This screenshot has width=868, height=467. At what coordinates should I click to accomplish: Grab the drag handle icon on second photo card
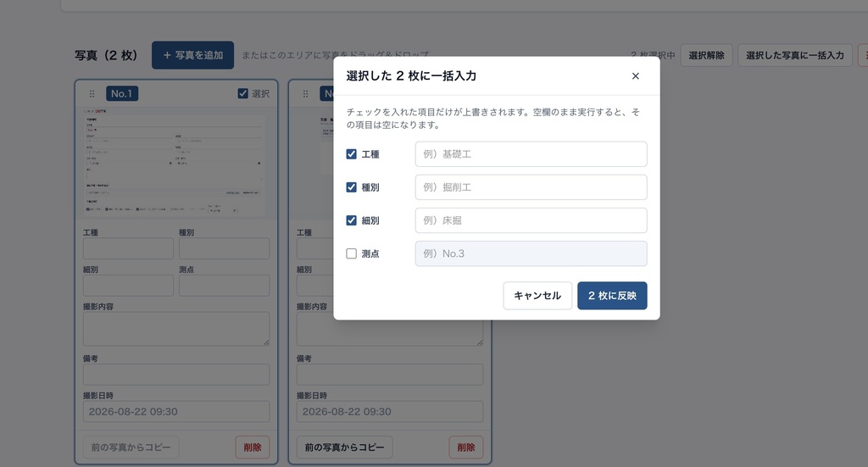305,93
